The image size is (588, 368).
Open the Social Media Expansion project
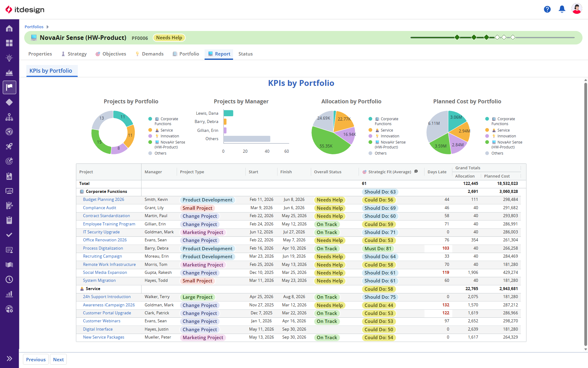point(105,273)
